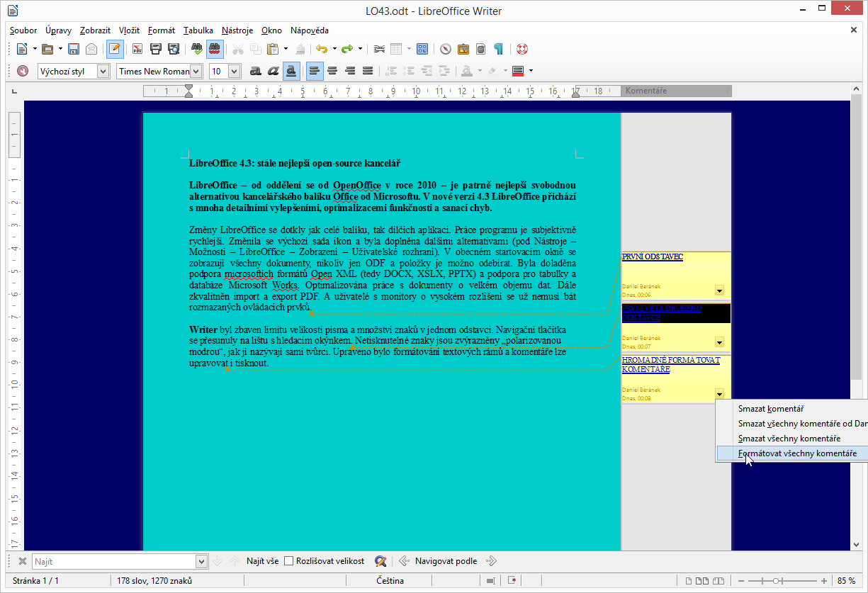This screenshot has height=593, width=868.
Task: Click the Export as PDF icon
Action: (137, 49)
